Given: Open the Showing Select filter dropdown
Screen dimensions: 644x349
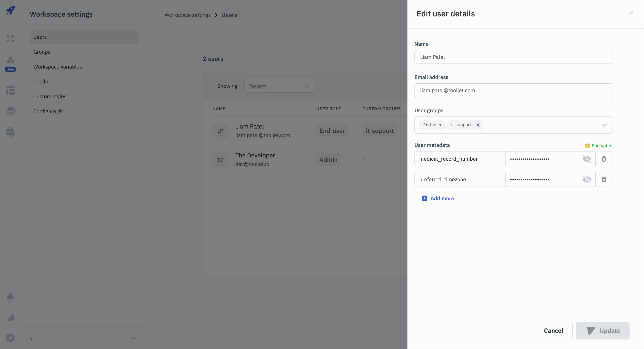Looking at the screenshot, I should (279, 86).
